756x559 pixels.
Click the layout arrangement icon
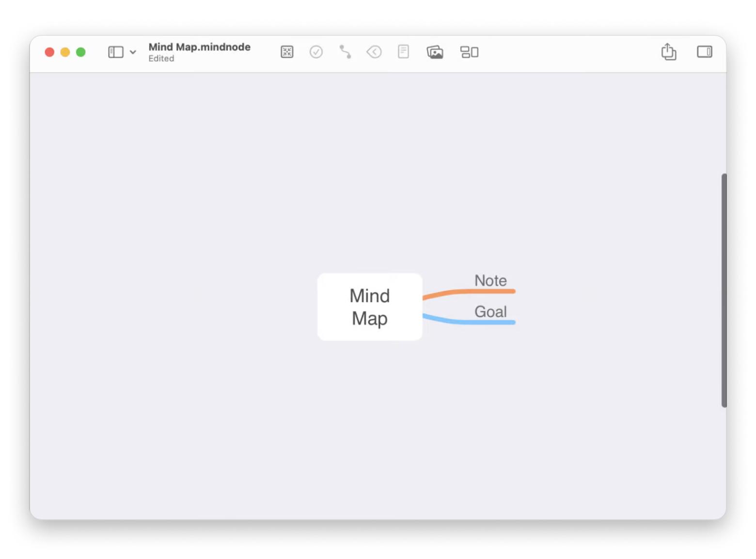click(x=469, y=52)
